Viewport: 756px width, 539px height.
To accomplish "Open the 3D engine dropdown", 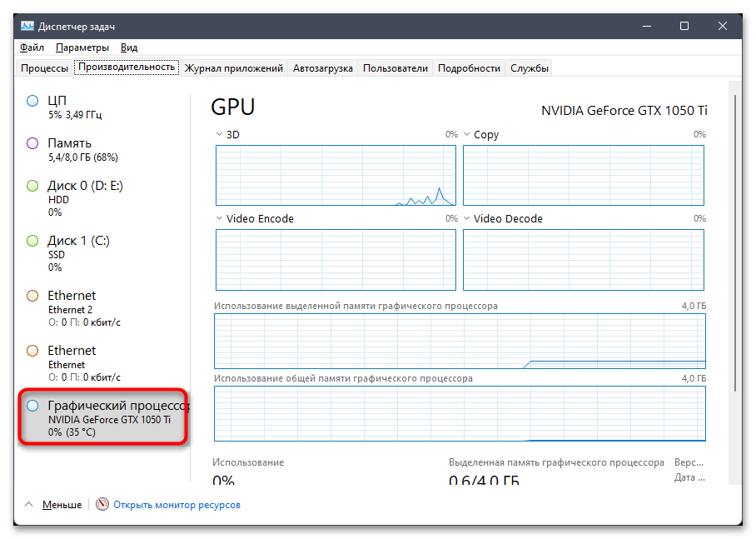I will click(x=218, y=134).
